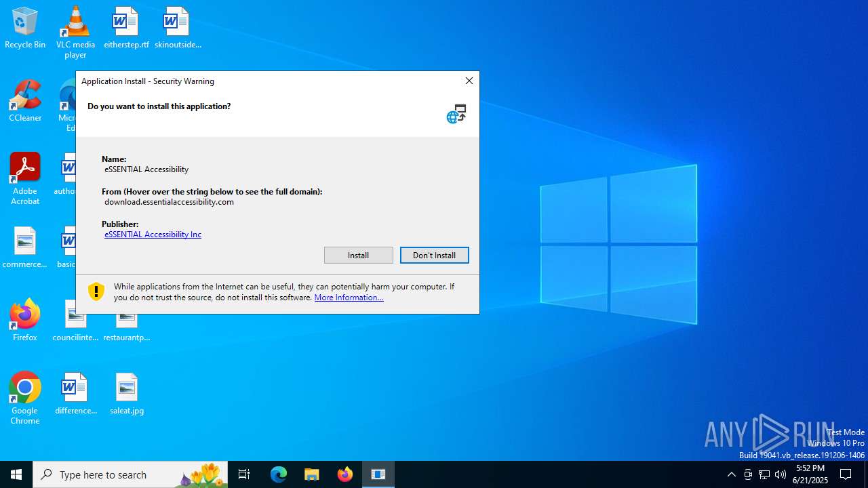Click the Show Desktop strip at taskbar end

click(x=865, y=474)
